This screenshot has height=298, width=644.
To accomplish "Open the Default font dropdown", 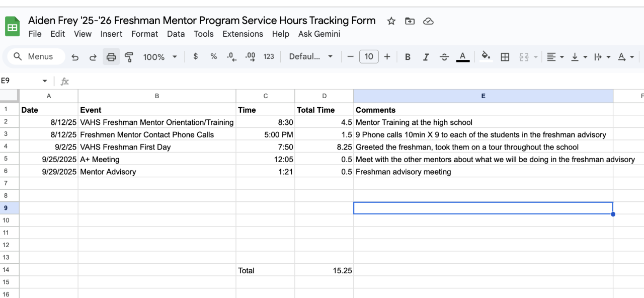I will (311, 56).
